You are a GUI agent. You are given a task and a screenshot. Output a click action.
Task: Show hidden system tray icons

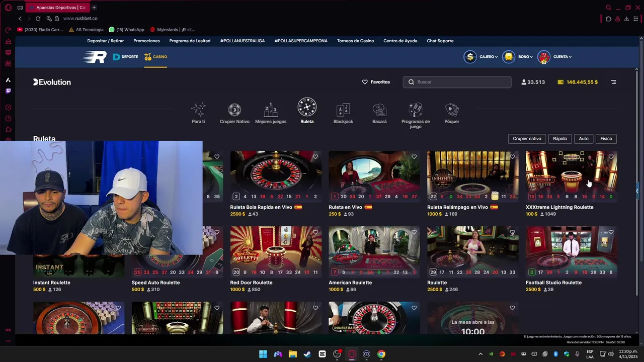coord(480,354)
